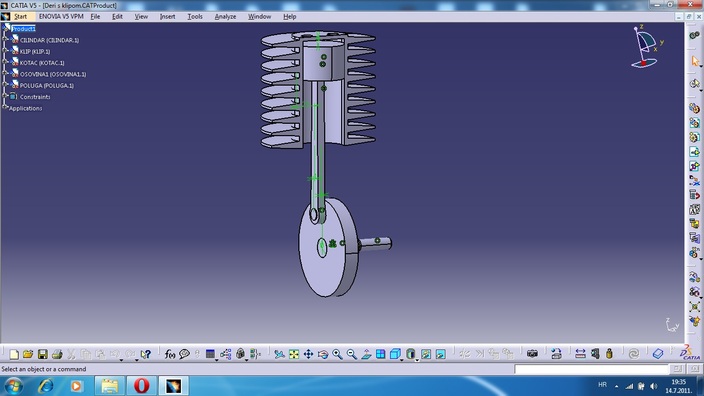Screen dimensions: 704x396
Task: Click the Zoom In magnifier
Action: [x=337, y=354]
